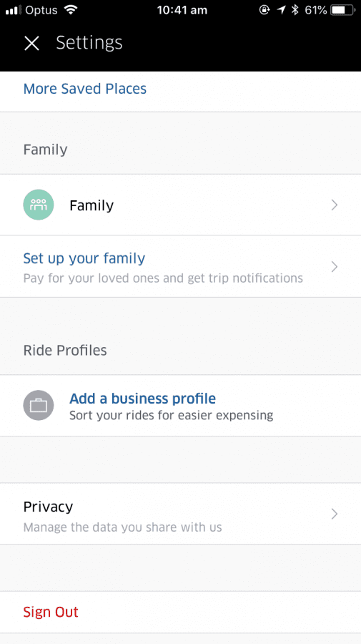361x644 pixels.
Task: Close Settings with the X icon
Action: [31, 43]
